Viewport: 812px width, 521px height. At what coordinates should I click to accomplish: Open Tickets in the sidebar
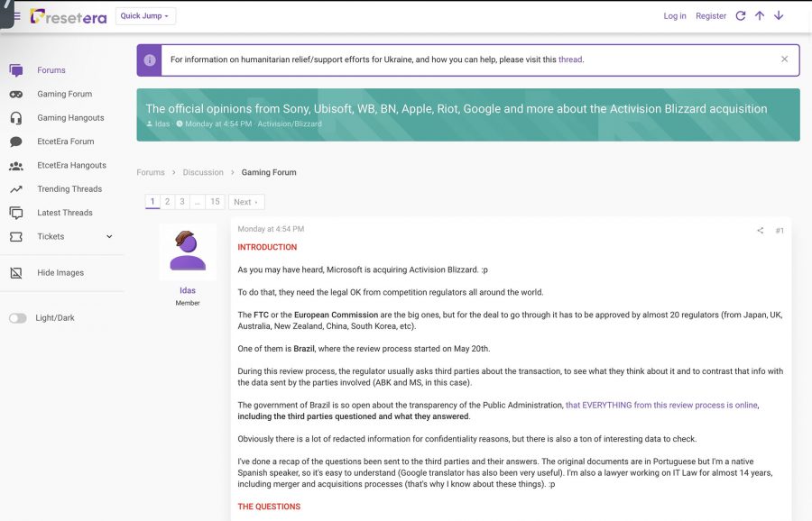[x=51, y=237]
